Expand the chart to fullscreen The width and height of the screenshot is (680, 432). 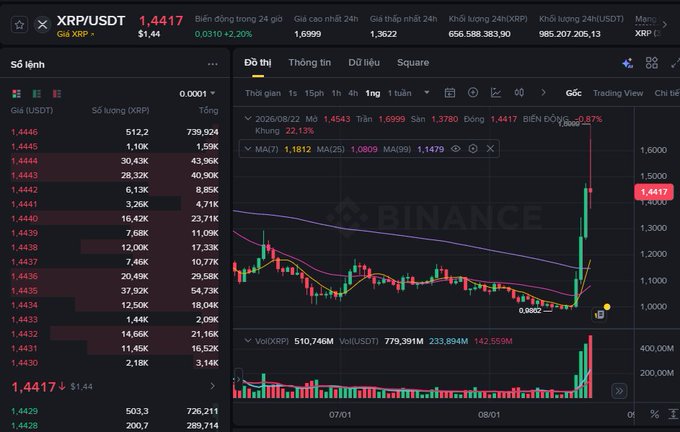pyautogui.click(x=675, y=63)
